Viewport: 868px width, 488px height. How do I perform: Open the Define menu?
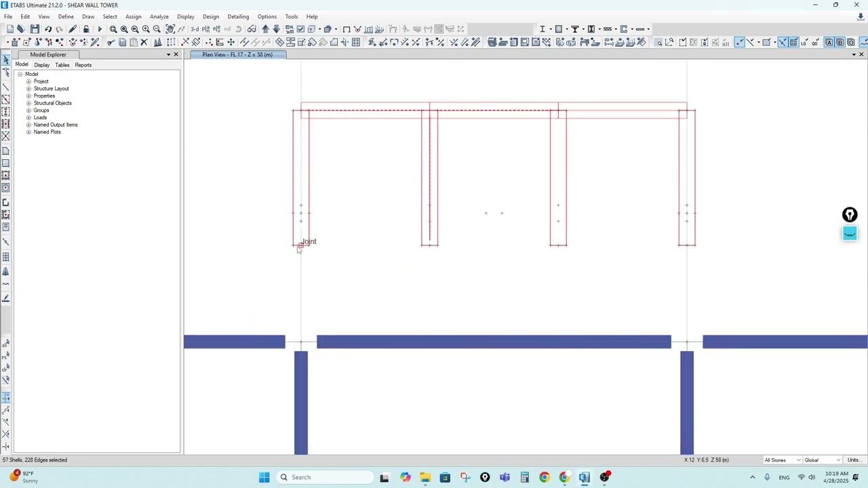(x=66, y=16)
